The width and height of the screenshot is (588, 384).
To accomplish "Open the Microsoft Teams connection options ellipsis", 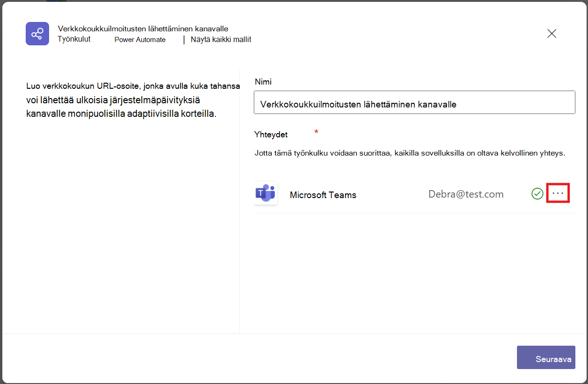I will [558, 193].
